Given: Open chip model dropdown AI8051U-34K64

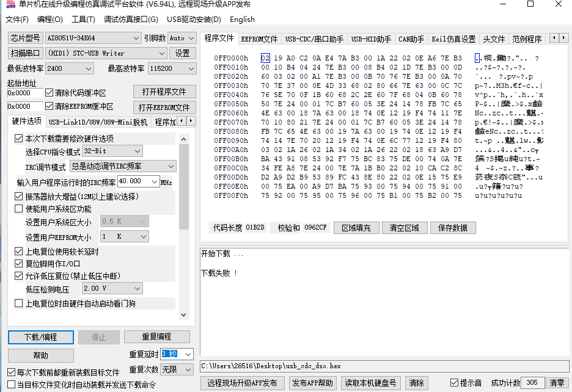Looking at the screenshot, I should tap(93, 38).
